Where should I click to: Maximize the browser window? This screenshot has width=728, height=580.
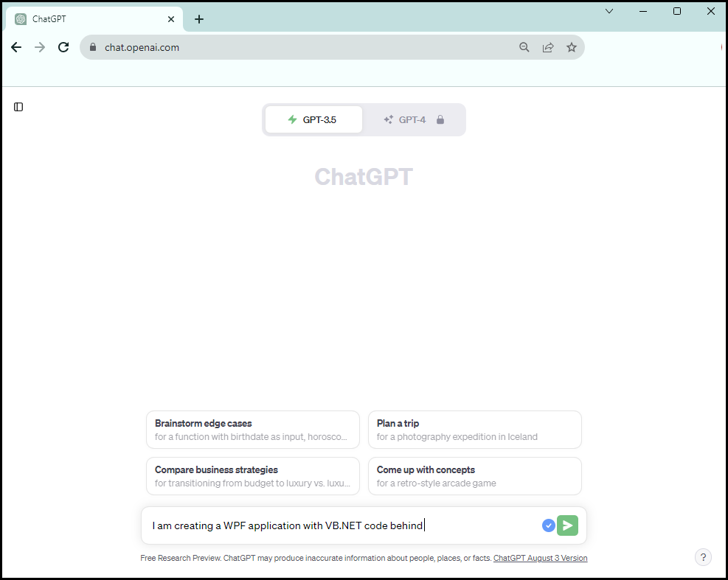click(x=677, y=11)
